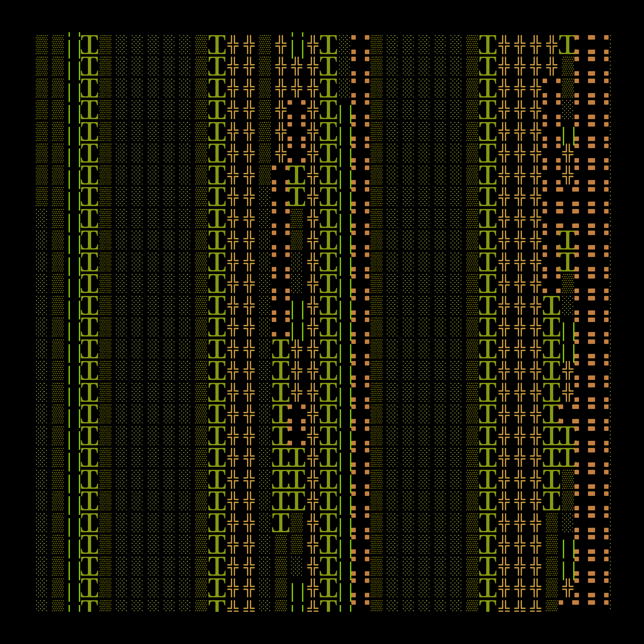This screenshot has width=644, height=644.
Task: Click the top I-beam of the middle short I-beam column
Action: (x=280, y=349)
